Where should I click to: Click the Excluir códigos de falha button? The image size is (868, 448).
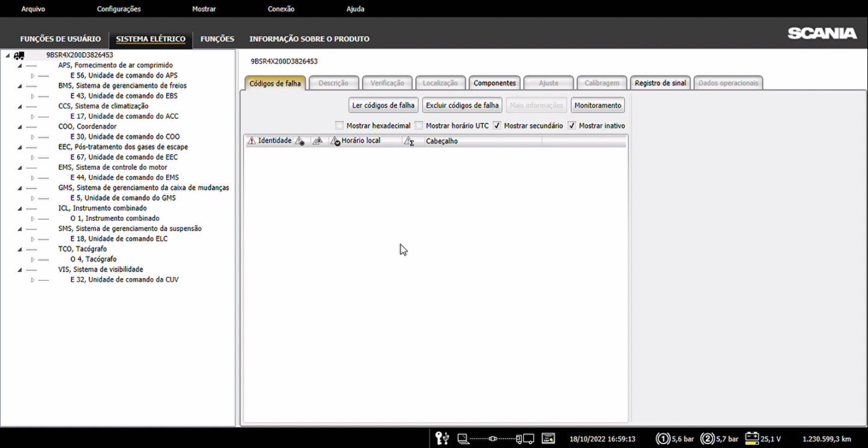462,105
